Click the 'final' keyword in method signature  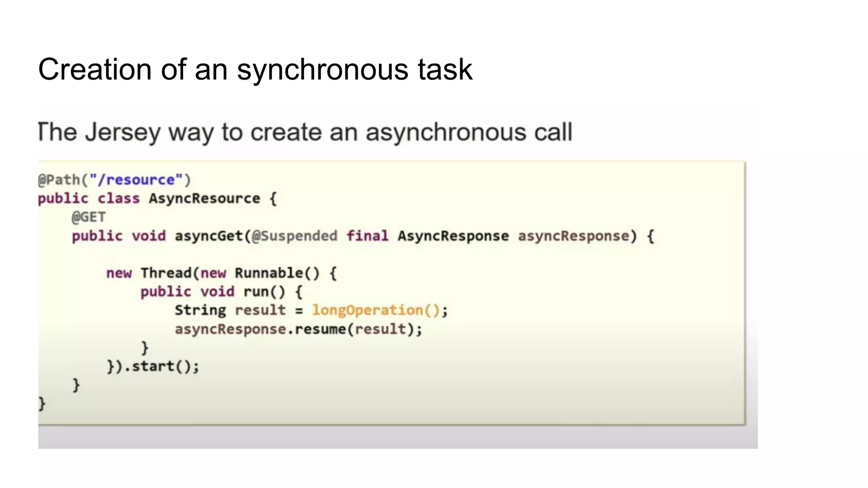pyautogui.click(x=367, y=236)
